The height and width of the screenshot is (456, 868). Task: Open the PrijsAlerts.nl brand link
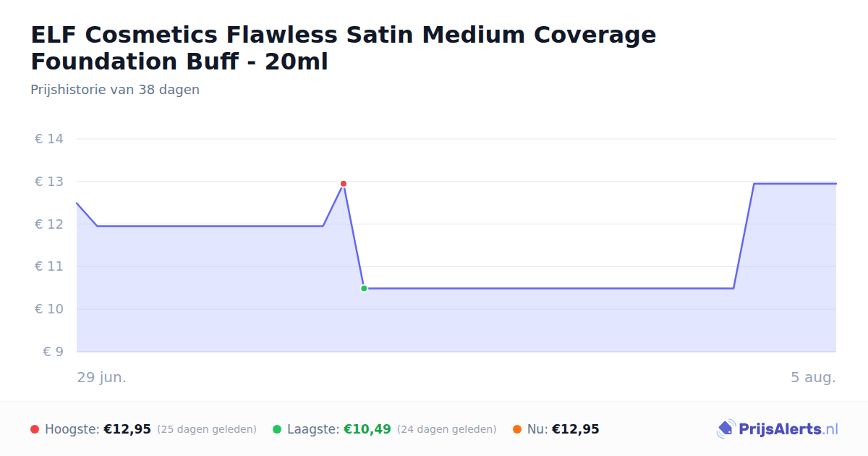click(x=778, y=429)
